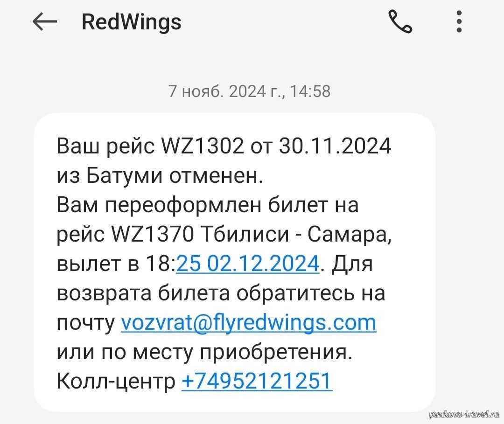Click the line "Вам переоформлен билет на"
This screenshot has width=504, height=424.
click(x=207, y=205)
